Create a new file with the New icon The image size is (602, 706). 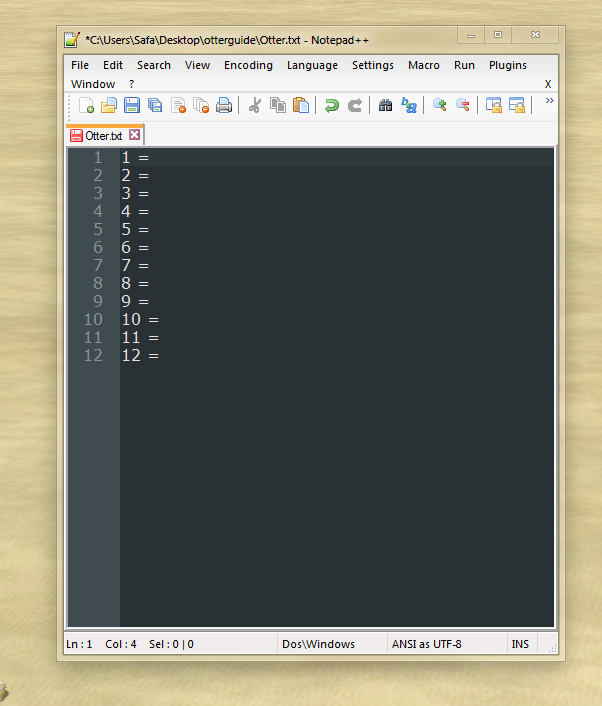[x=86, y=105]
